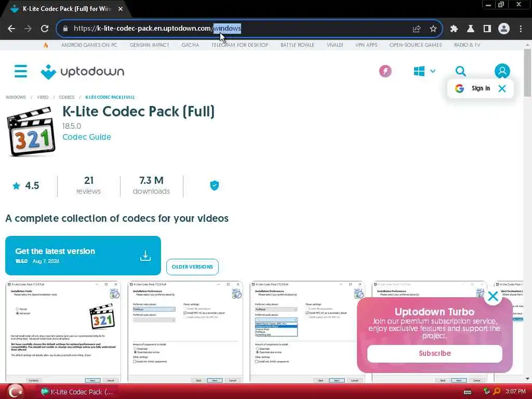The image size is (532, 399).
Task: Open Android Games on PC category
Action: [89, 45]
